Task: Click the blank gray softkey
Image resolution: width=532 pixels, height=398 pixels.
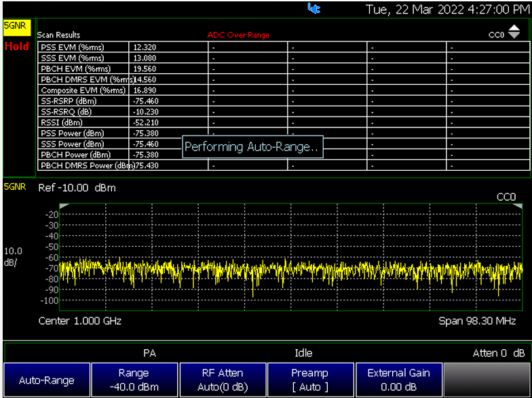Action: coord(487,380)
